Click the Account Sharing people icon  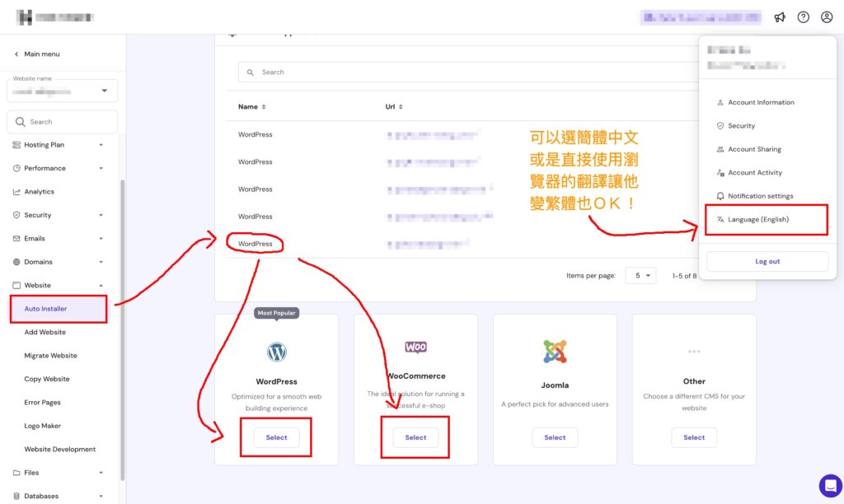[720, 150]
